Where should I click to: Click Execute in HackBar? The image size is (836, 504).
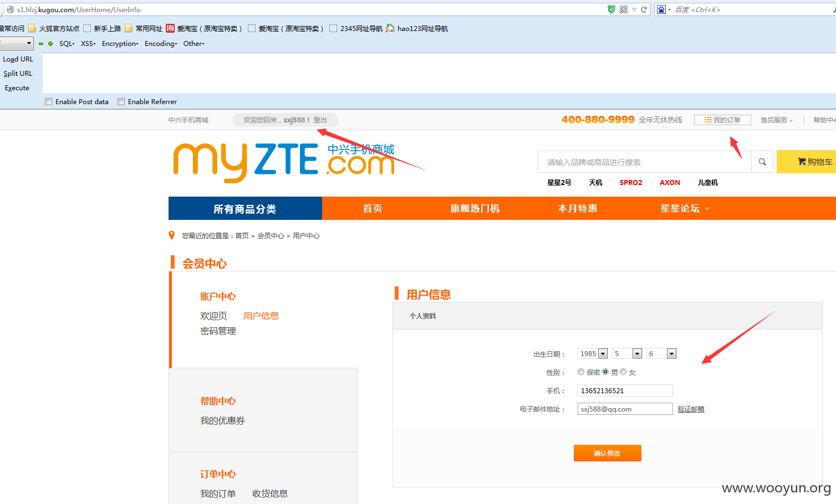click(17, 88)
